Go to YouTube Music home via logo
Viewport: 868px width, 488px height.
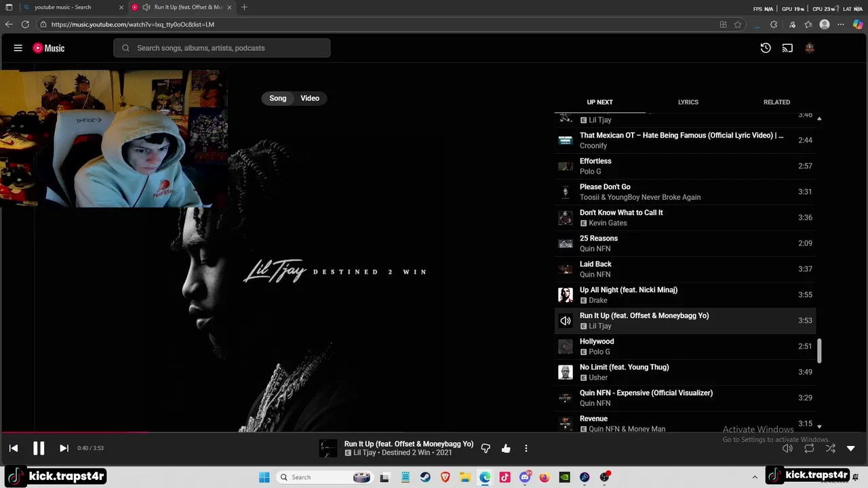tap(49, 48)
